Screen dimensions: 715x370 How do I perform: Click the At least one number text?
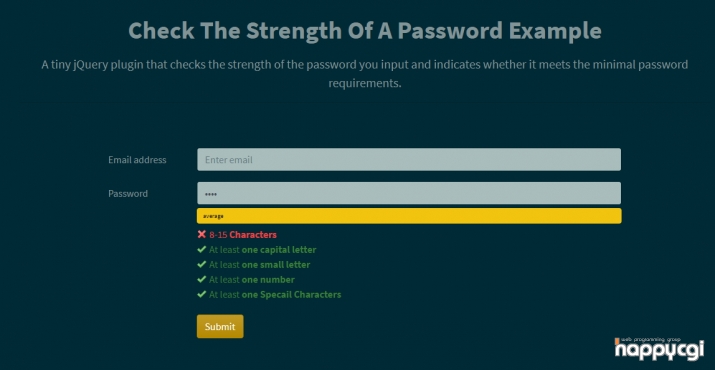[x=252, y=280]
